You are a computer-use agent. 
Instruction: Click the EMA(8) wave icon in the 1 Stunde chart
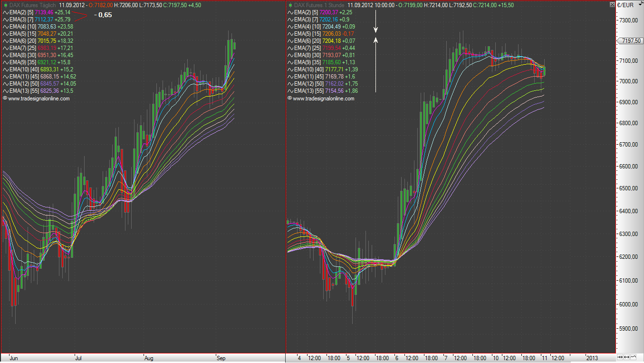click(290, 55)
